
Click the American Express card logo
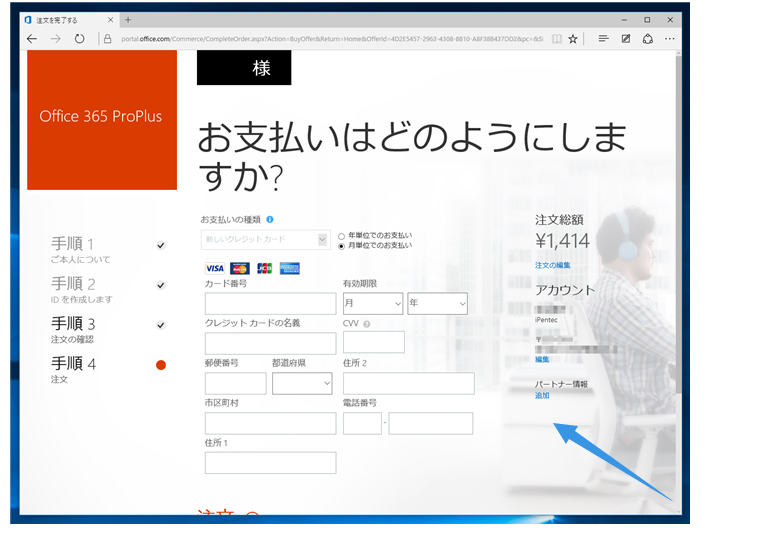(290, 268)
